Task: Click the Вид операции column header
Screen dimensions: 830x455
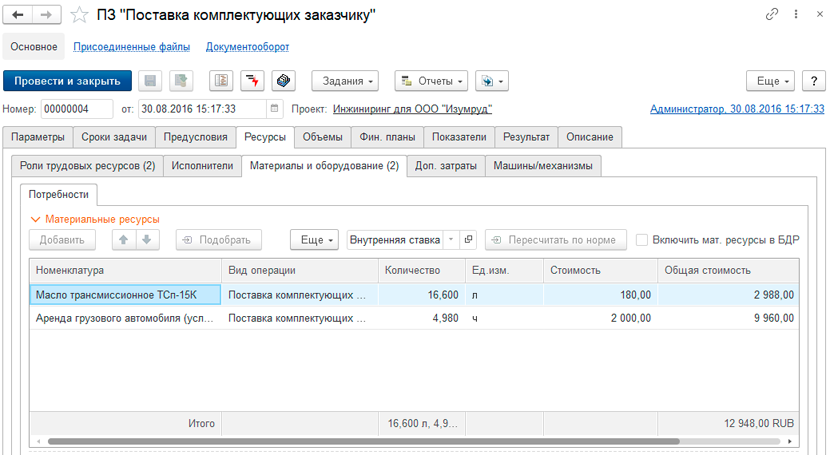Action: tap(300, 270)
